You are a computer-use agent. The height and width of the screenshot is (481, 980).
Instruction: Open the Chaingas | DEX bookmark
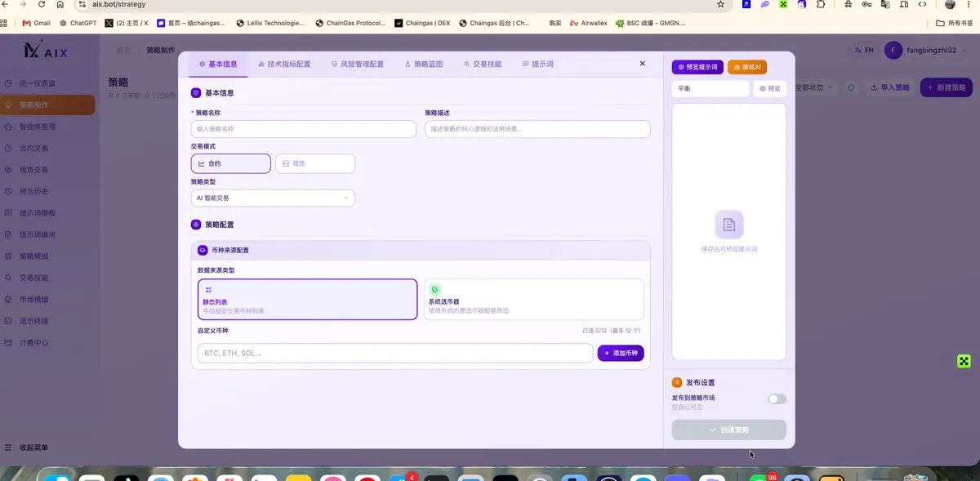[421, 23]
